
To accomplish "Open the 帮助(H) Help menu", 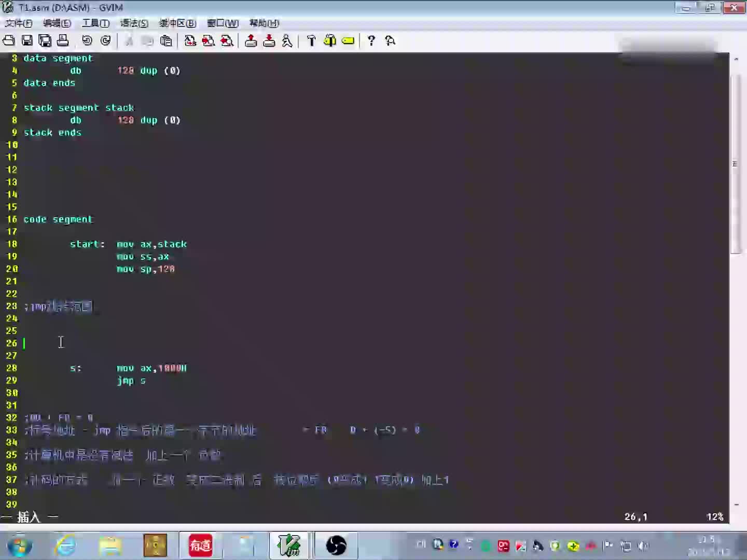I will click(x=264, y=23).
